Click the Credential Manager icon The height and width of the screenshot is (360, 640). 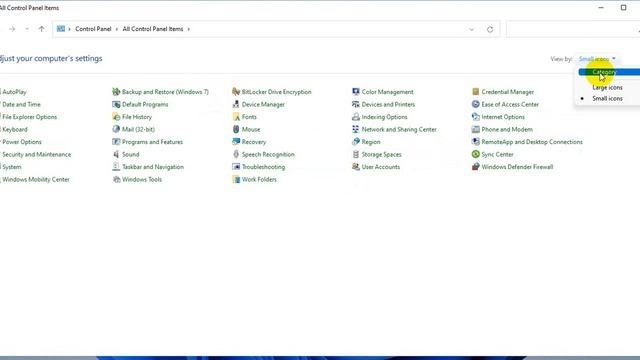click(476, 92)
